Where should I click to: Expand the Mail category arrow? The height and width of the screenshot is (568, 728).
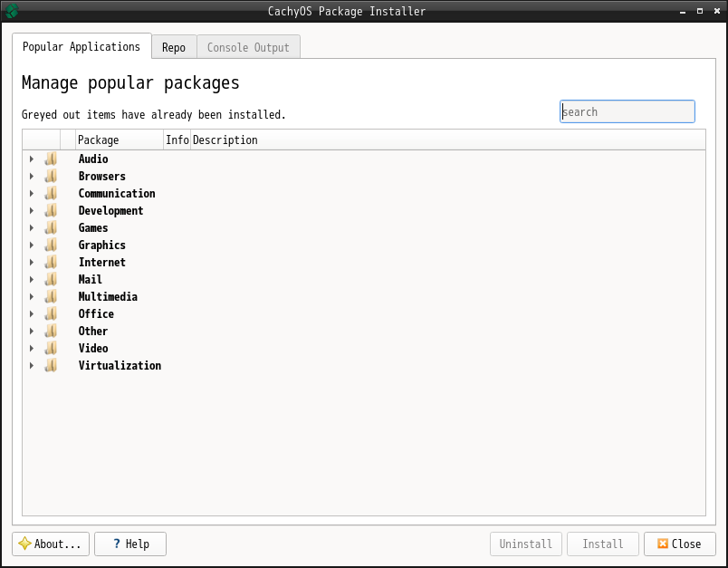coord(32,279)
